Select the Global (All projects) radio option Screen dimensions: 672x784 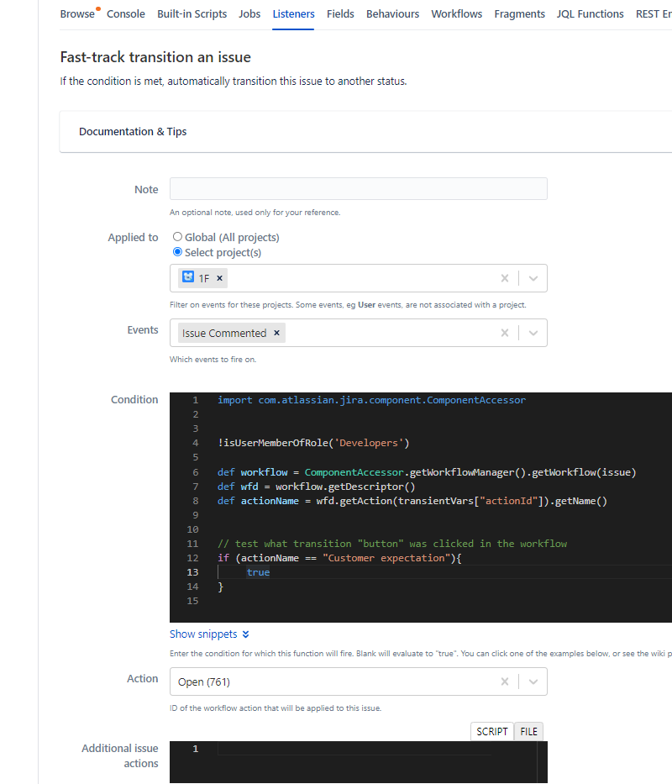(x=177, y=236)
